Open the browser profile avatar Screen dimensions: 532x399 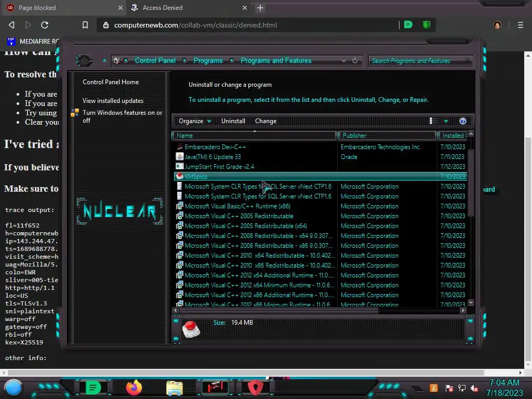(x=497, y=25)
